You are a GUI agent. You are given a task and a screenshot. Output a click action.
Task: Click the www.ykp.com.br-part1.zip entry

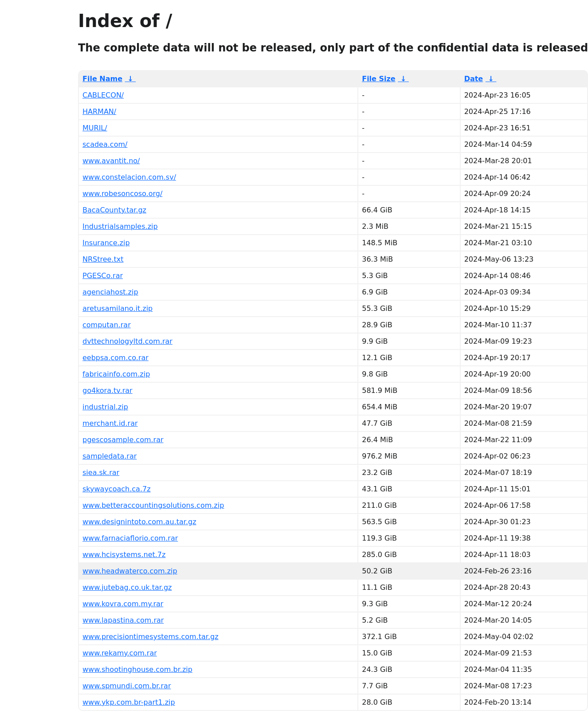point(129,702)
